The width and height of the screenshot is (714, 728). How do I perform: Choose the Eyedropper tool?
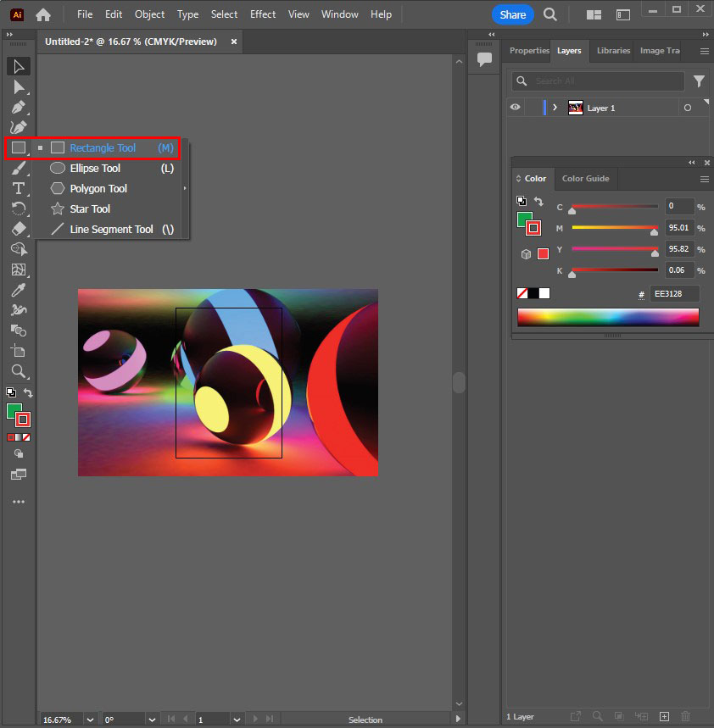click(19, 290)
